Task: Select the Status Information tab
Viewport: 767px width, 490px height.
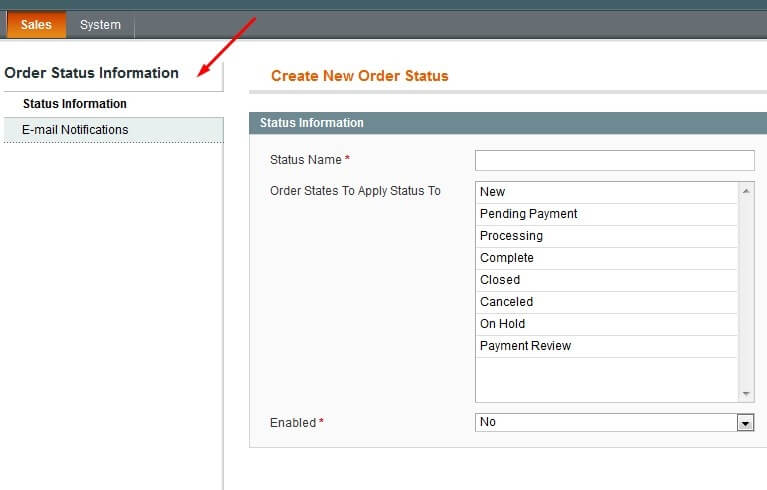Action: [x=113, y=104]
